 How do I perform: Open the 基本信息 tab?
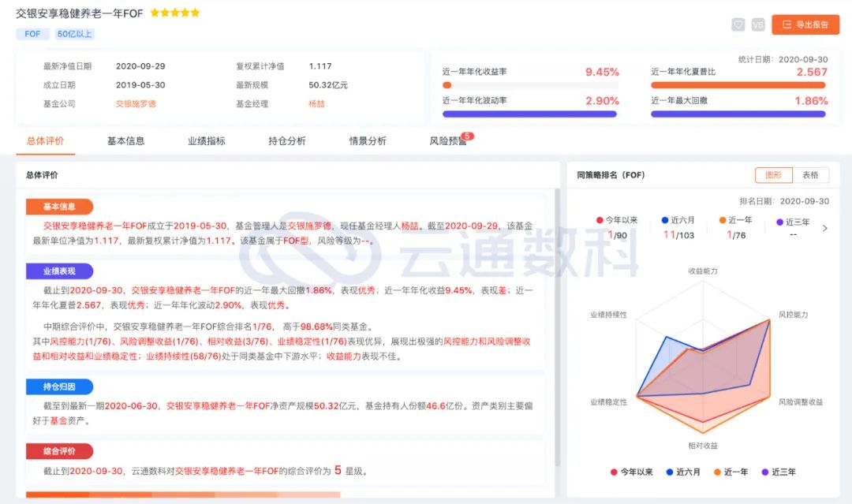pos(125,141)
